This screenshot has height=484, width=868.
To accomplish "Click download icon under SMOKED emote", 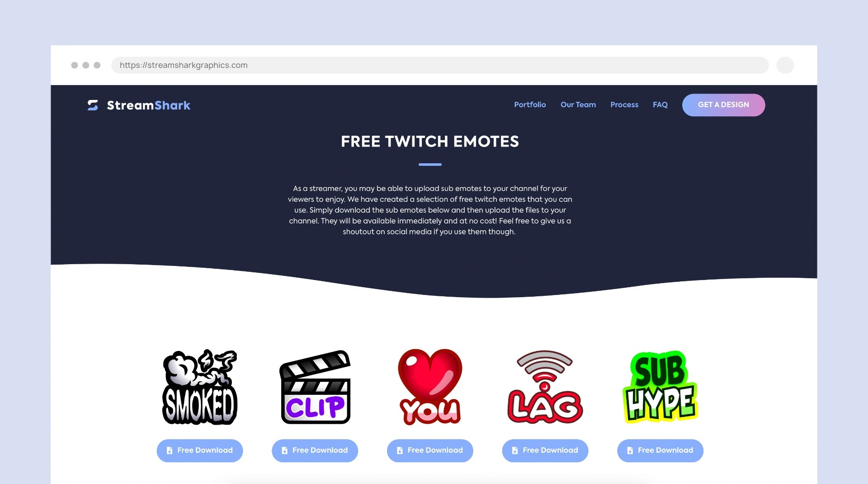I will [x=170, y=451].
